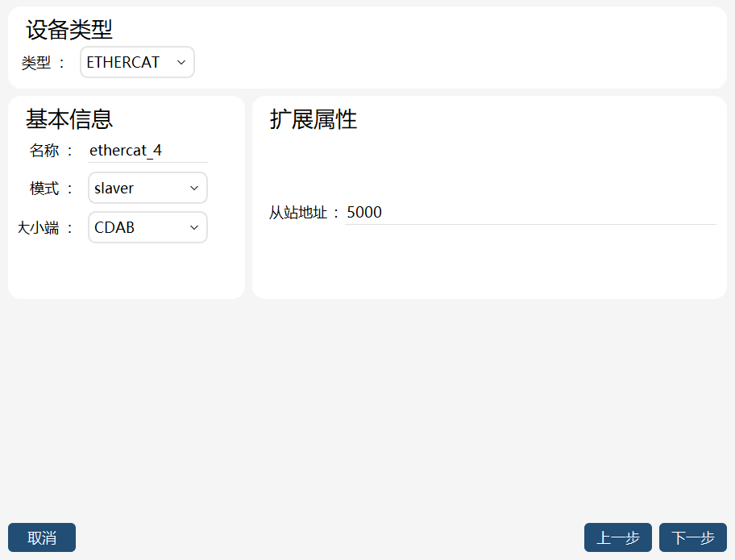The width and height of the screenshot is (735, 560).
Task: Click the 基本信息 section heading
Action: pos(69,119)
